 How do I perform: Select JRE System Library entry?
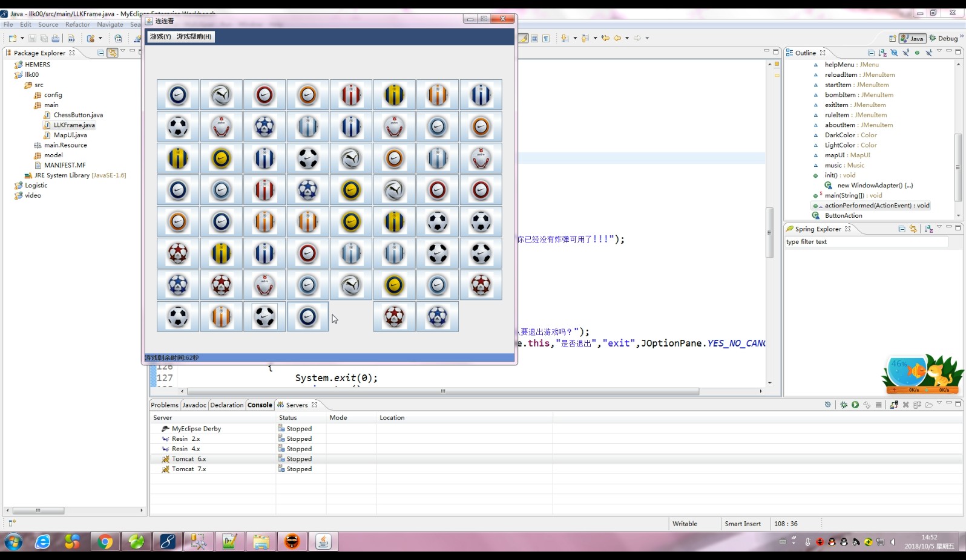coord(75,175)
